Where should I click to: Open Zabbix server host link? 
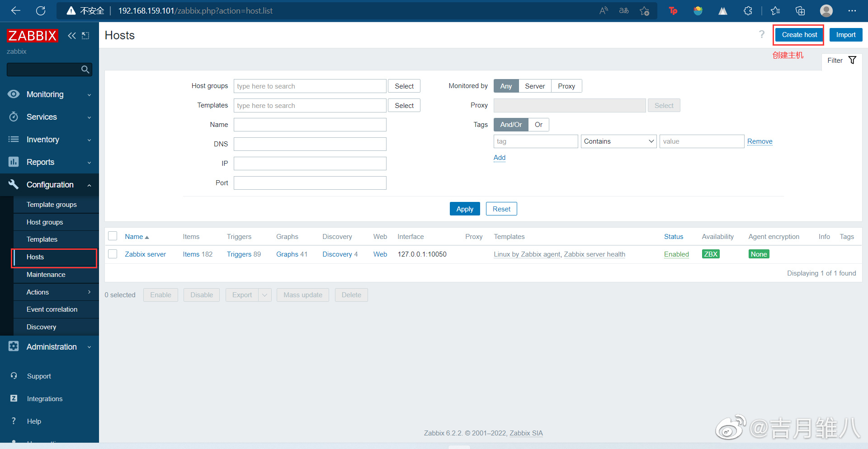[x=145, y=254]
